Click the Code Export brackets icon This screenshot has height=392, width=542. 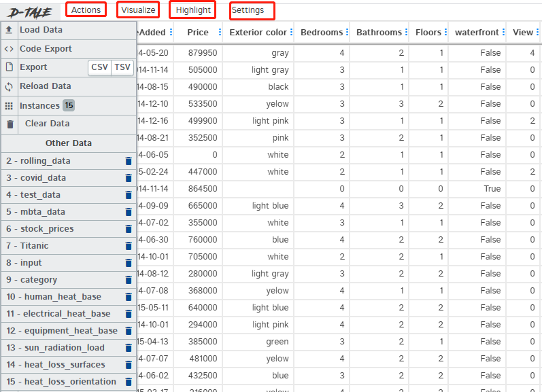[9, 49]
